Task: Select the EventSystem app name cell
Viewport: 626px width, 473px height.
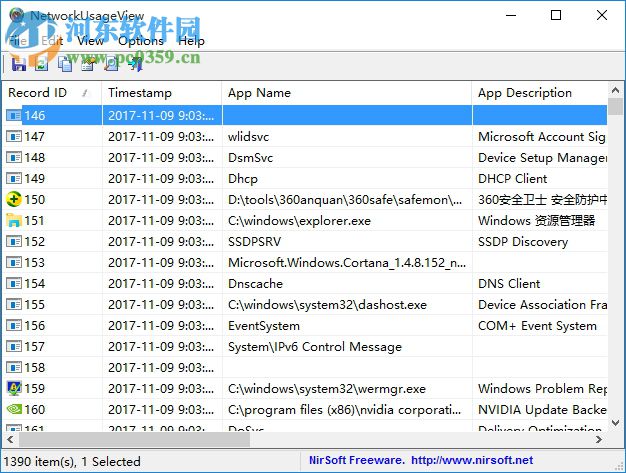Action: [x=347, y=326]
